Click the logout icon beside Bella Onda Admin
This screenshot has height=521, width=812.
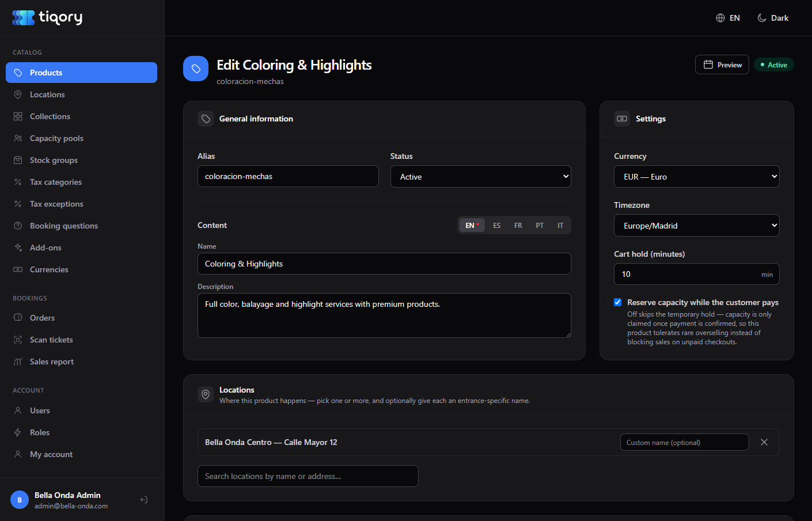click(144, 500)
